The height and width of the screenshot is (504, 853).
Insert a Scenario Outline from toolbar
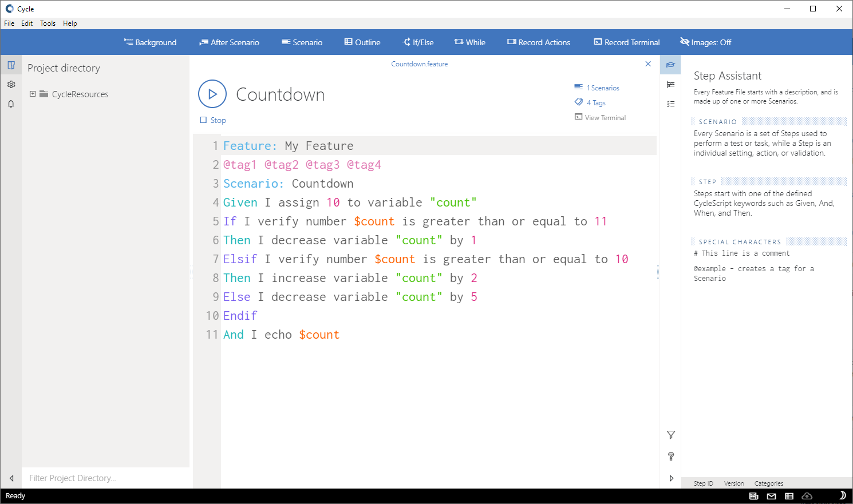[x=362, y=42]
